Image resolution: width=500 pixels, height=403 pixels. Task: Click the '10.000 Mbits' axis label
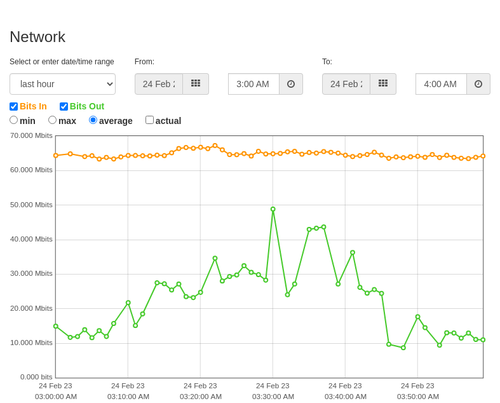(31, 343)
